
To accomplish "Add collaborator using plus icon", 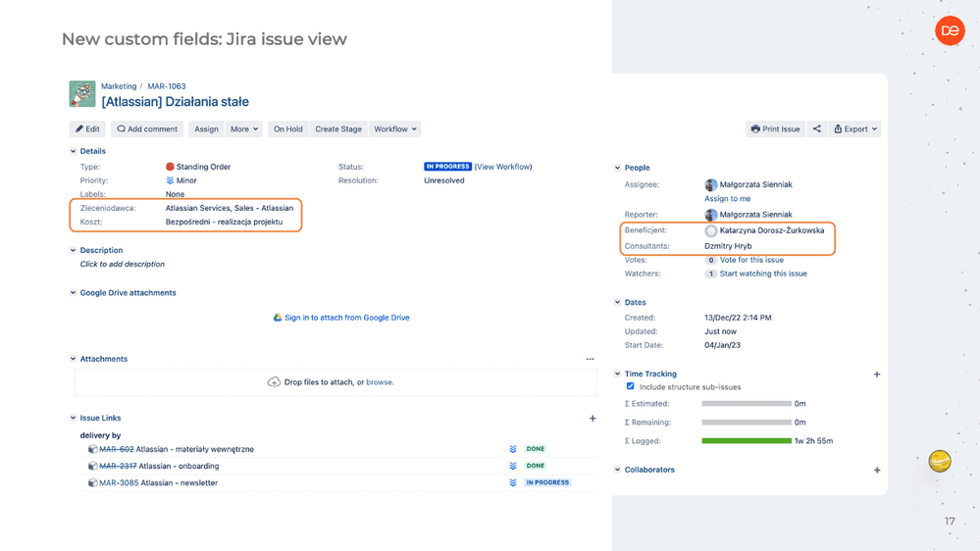I will pos(877,470).
